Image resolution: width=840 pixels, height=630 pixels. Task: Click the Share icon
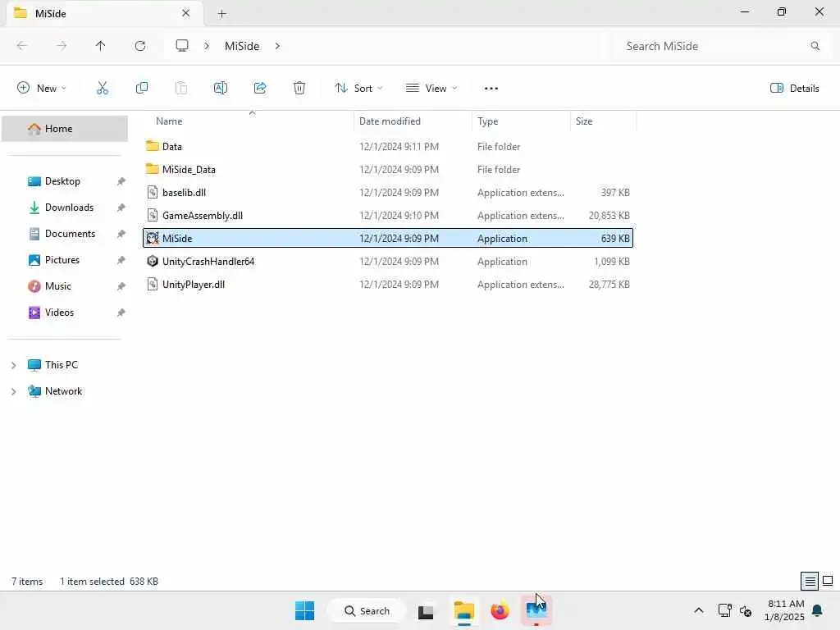260,88
